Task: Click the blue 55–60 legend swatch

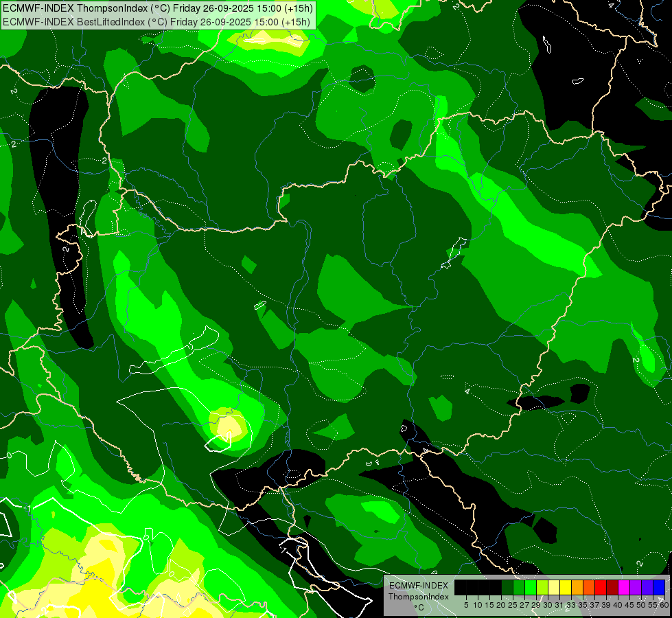Action: point(659,587)
